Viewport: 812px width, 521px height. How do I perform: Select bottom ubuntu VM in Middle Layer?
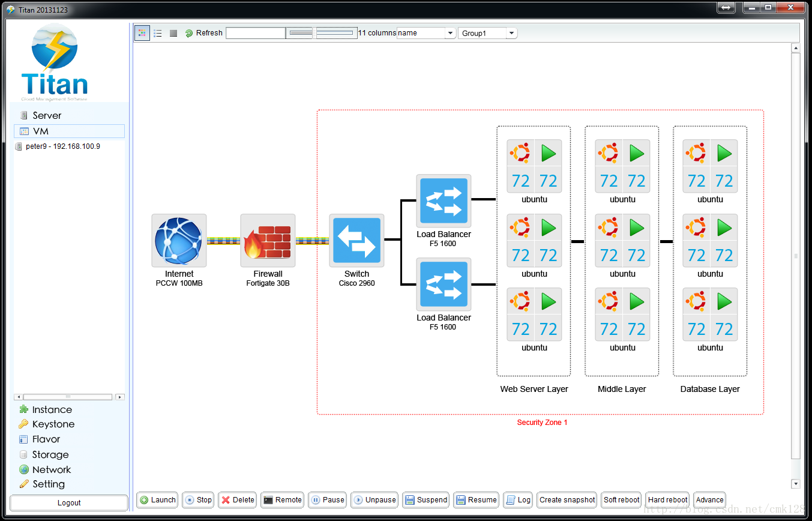click(622, 315)
